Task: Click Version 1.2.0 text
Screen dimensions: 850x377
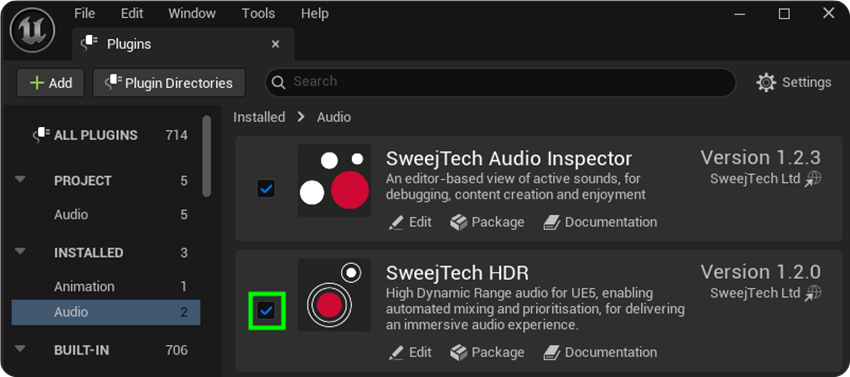Action: [x=761, y=272]
